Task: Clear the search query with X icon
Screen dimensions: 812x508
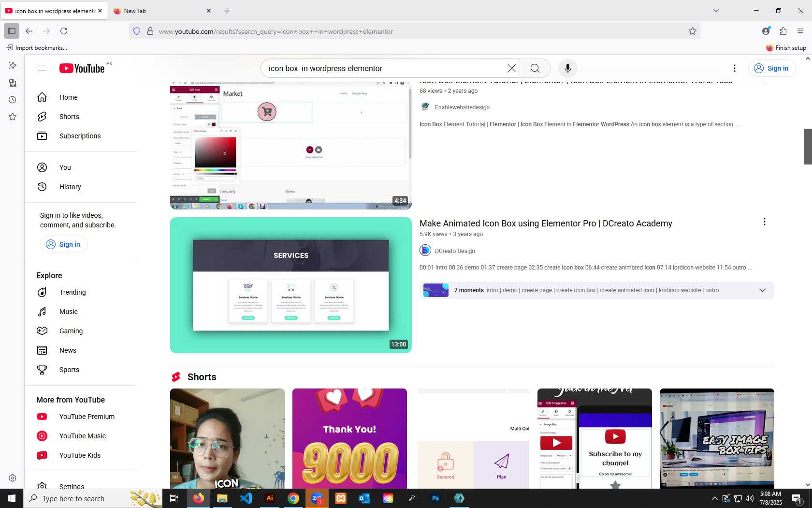Action: (511, 68)
